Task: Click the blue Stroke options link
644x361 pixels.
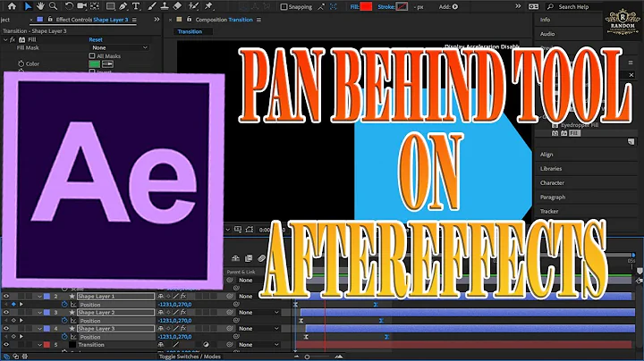Action: click(x=386, y=6)
